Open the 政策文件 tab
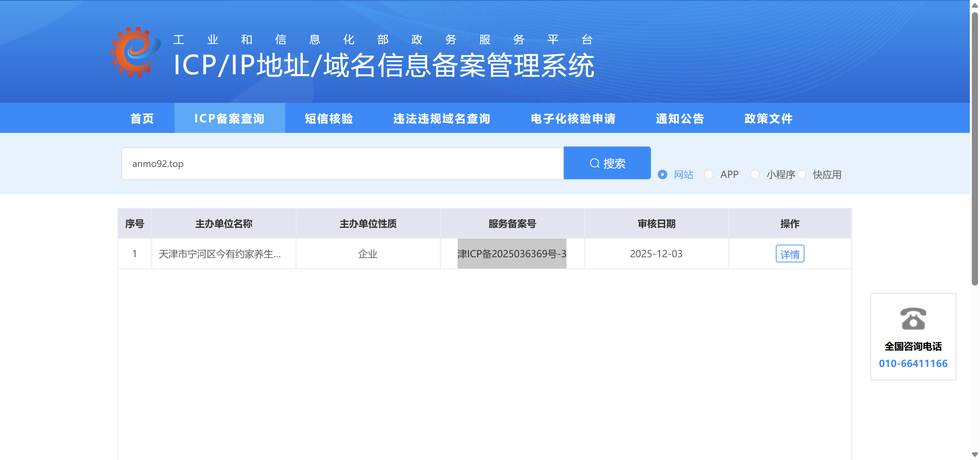The image size is (980, 460). click(768, 119)
